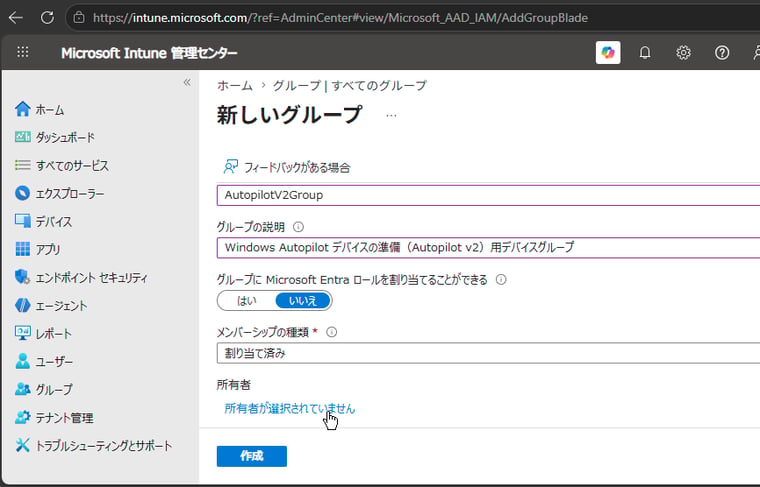Open notifications bell
Viewport: 760px width, 487px height.
coord(645,52)
